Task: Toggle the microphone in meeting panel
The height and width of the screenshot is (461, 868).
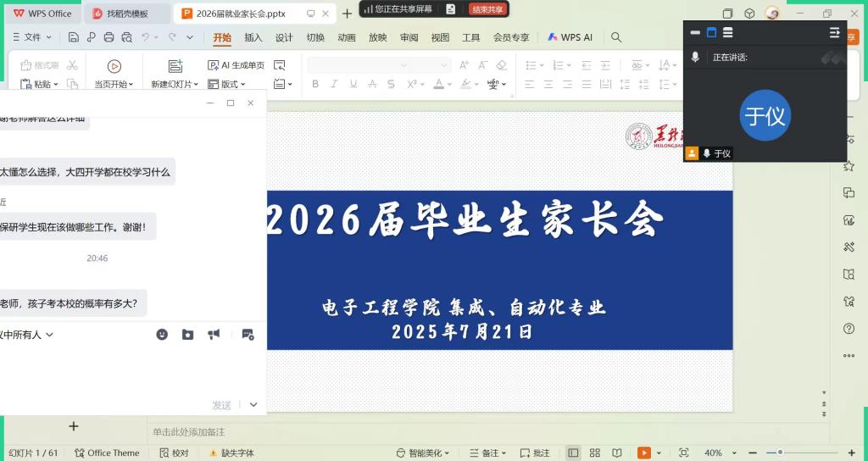Action: (x=695, y=58)
